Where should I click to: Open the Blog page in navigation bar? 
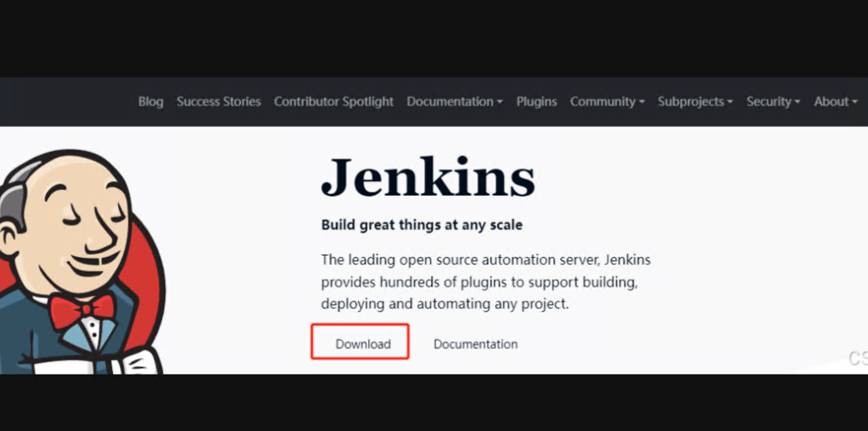(150, 102)
